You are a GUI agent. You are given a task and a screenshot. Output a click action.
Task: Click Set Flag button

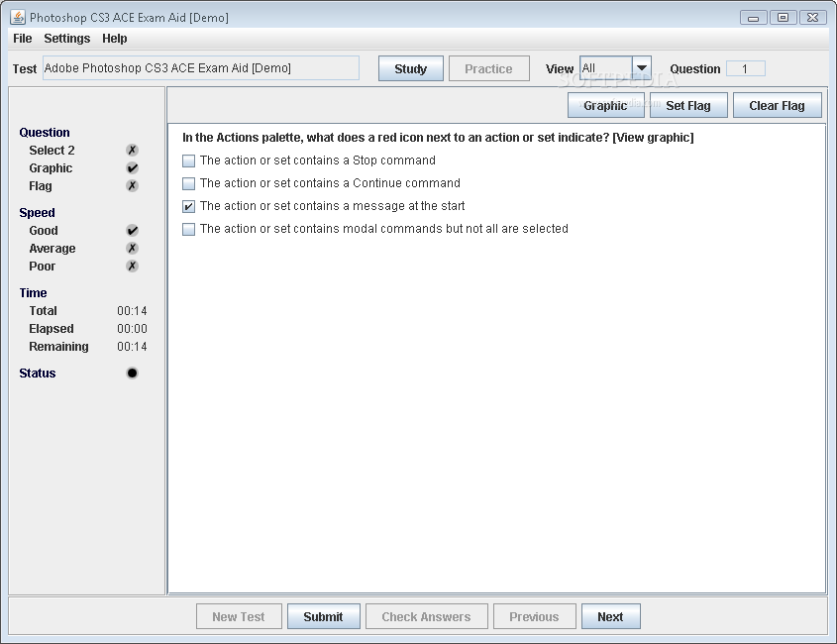tap(688, 105)
